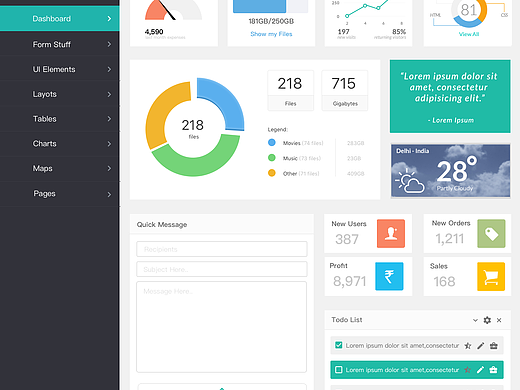The height and width of the screenshot is (390, 520).
Task: Click the 'Other (71 files)' legend text
Action: pos(301,173)
